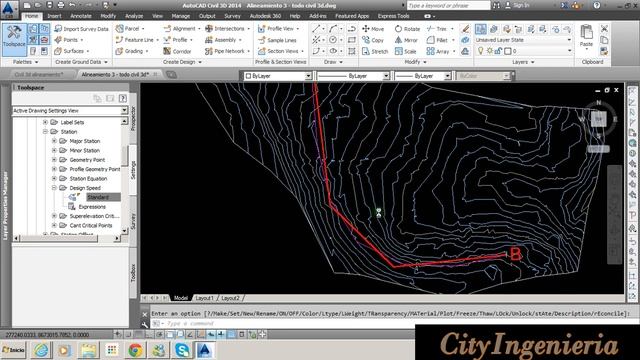
Task: Click the Inicio start button
Action: point(13,350)
